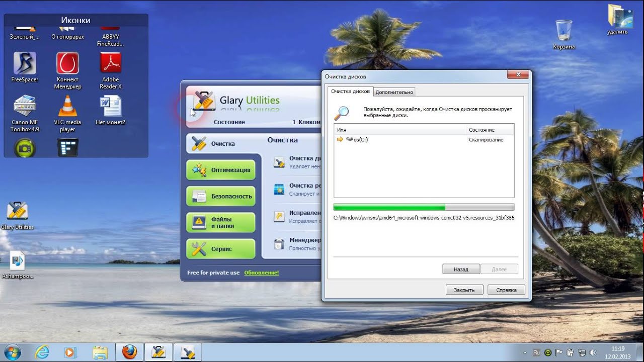
Task: Click the C:\Windows\winsxs scanning path text
Action: click(424, 218)
